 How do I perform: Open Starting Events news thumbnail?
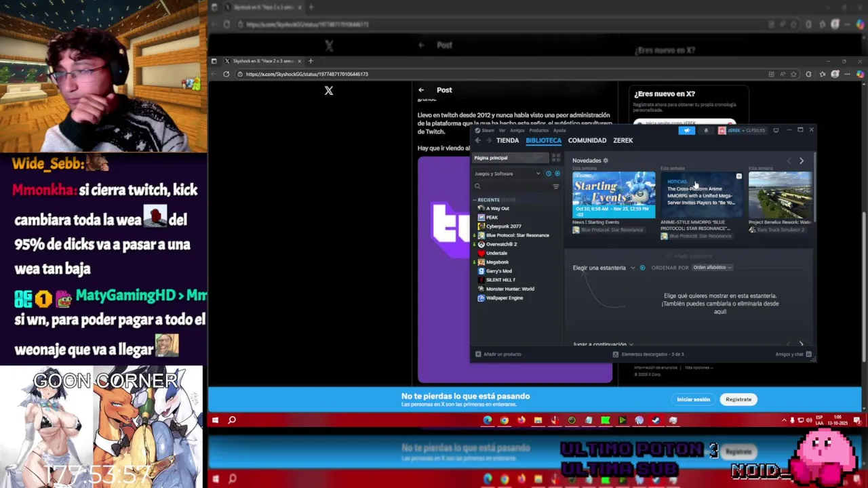[x=614, y=195]
